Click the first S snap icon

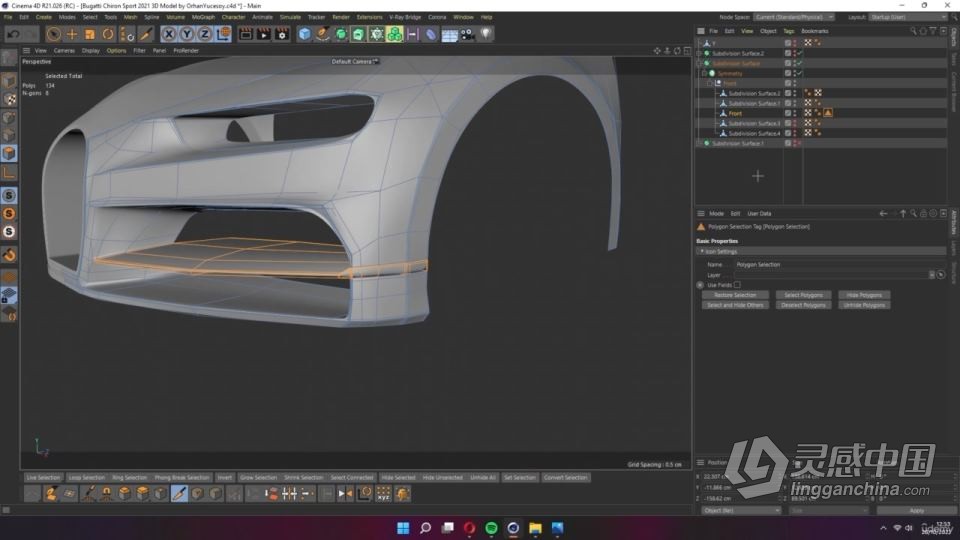pos(9,195)
